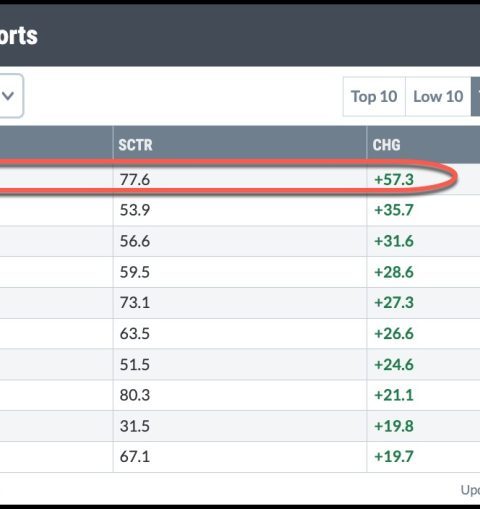Viewport: 480px width, 509px height.
Task: Select the row with SCTR 67.1
Action: (240, 457)
